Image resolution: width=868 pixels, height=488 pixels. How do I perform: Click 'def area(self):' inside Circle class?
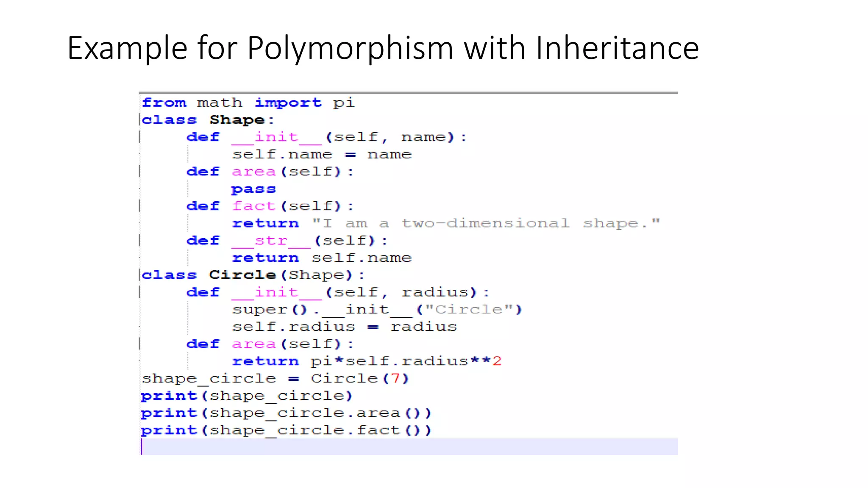(x=270, y=344)
